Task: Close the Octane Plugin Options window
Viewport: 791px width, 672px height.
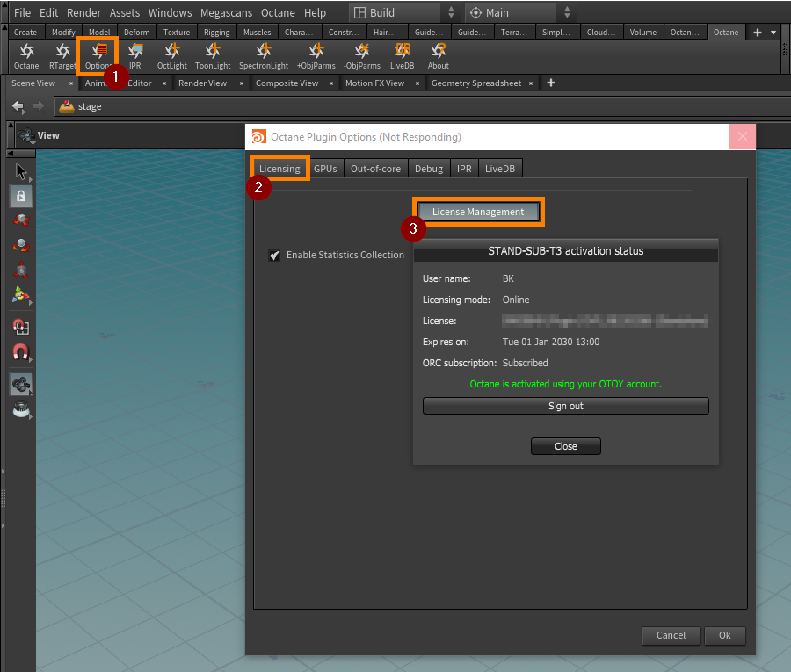Action: click(x=742, y=137)
